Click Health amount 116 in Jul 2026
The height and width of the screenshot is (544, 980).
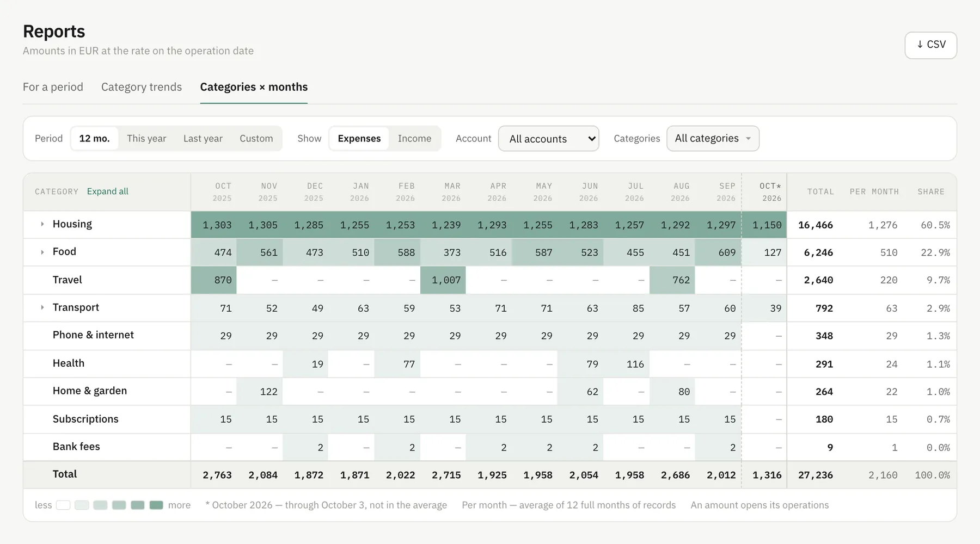coord(626,364)
